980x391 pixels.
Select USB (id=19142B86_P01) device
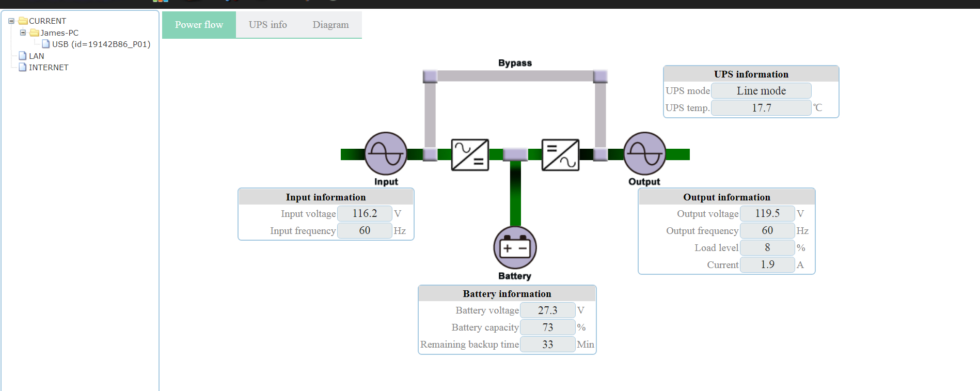pyautogui.click(x=101, y=44)
